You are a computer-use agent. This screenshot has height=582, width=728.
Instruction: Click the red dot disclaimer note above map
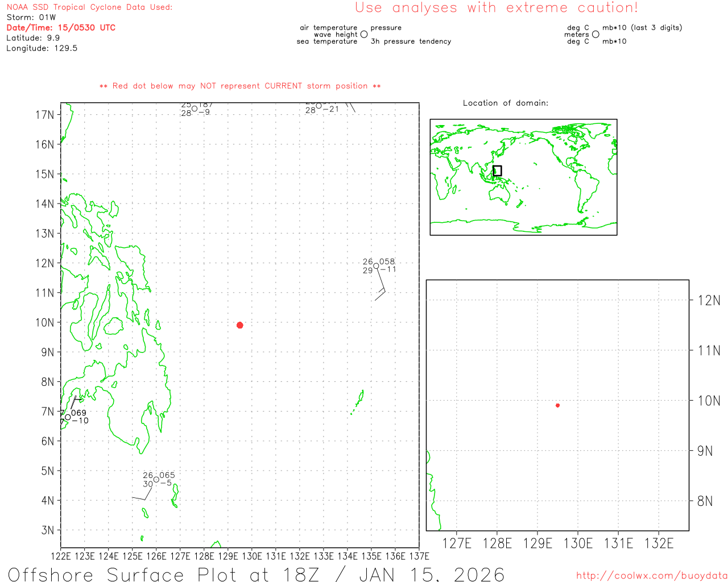pyautogui.click(x=240, y=86)
